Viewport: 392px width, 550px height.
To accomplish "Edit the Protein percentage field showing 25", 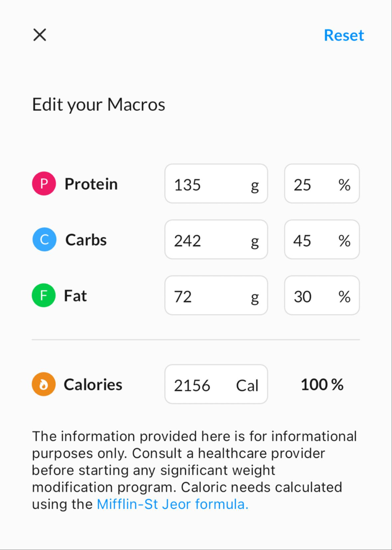I will click(321, 184).
